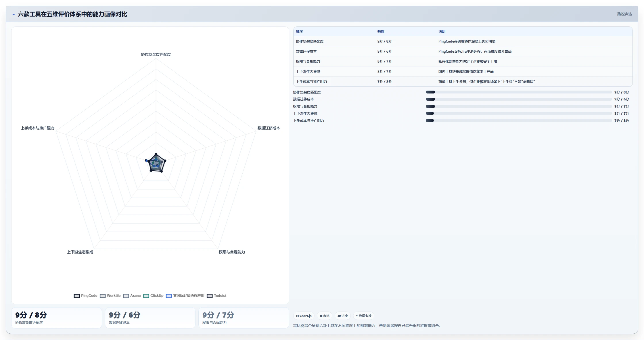This screenshot has height=340, width=644.
Task: Hide the Todoist series in legend
Action: pos(216,296)
